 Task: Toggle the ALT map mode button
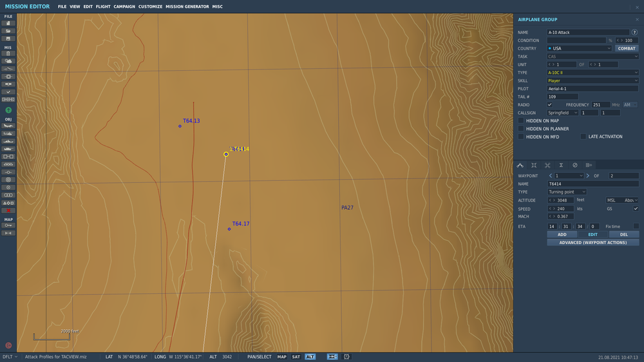coord(310,357)
